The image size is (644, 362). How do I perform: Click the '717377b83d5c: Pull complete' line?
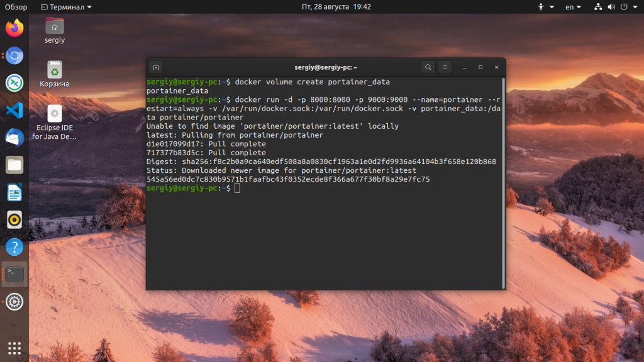coord(206,153)
